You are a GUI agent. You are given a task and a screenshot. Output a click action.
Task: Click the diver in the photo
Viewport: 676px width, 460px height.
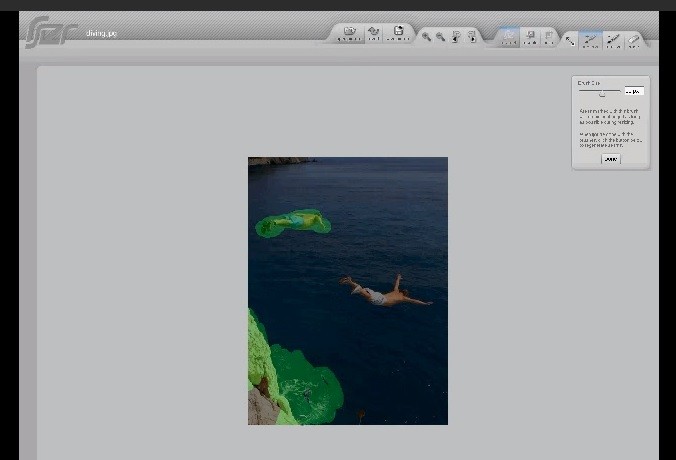tap(385, 291)
